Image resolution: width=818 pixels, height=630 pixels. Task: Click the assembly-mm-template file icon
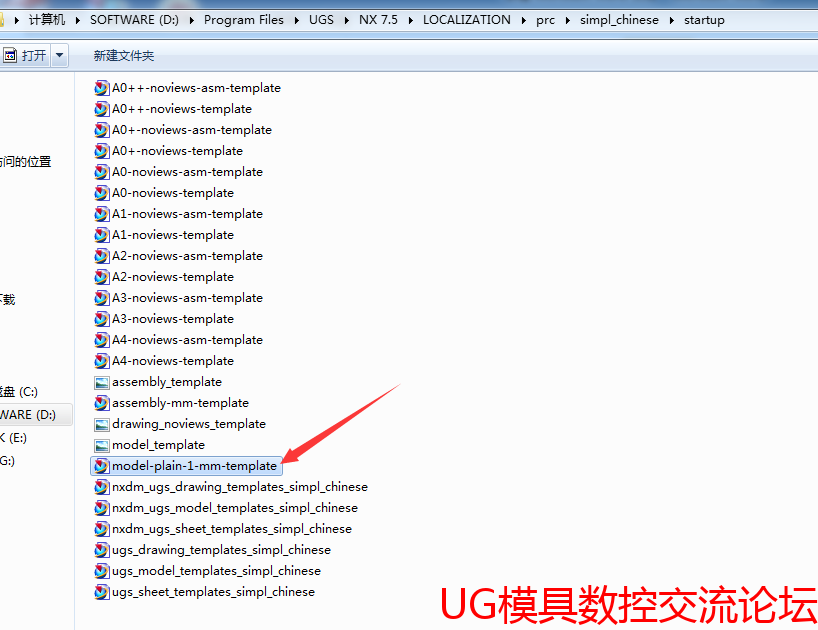coord(102,403)
